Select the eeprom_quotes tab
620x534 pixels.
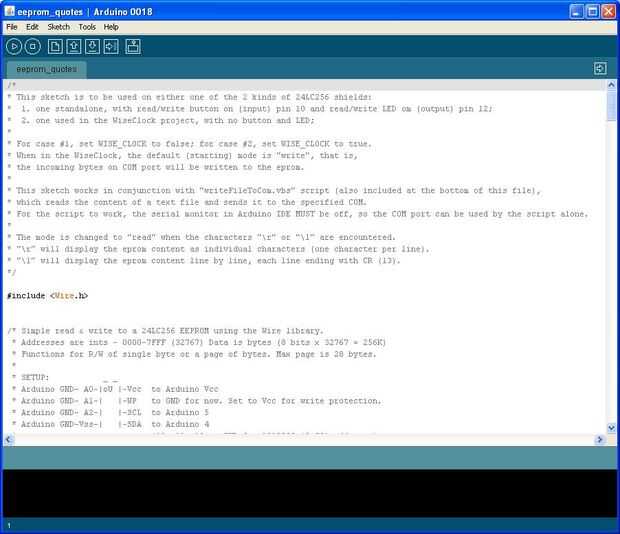pos(47,69)
